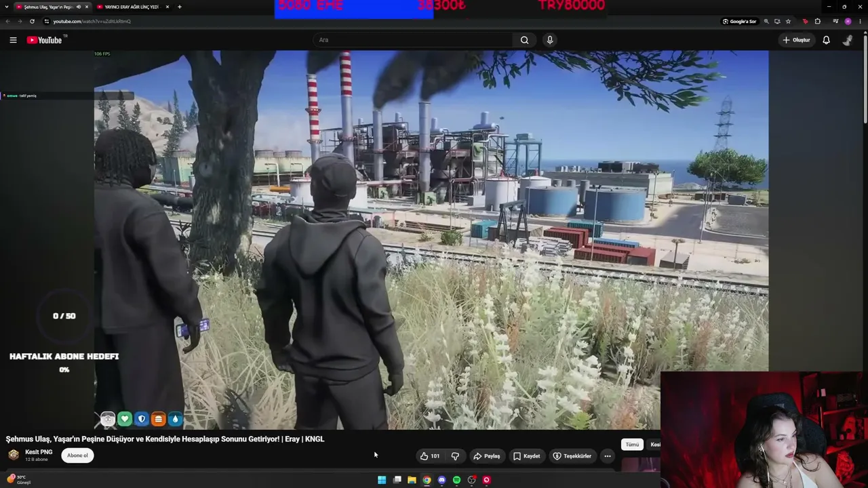Viewport: 868px width, 488px height.
Task: Open the red extension icon
Action: coord(805,21)
